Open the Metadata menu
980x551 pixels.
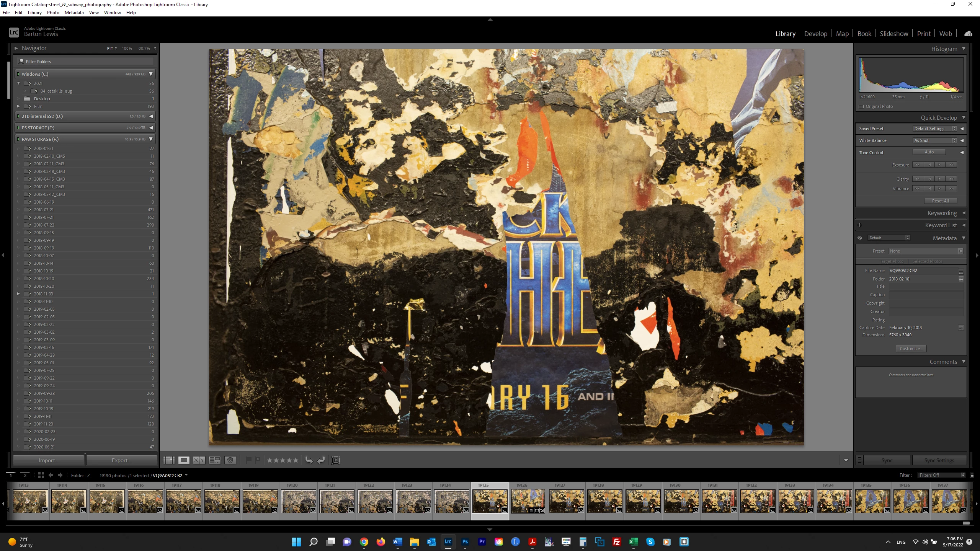click(x=74, y=13)
